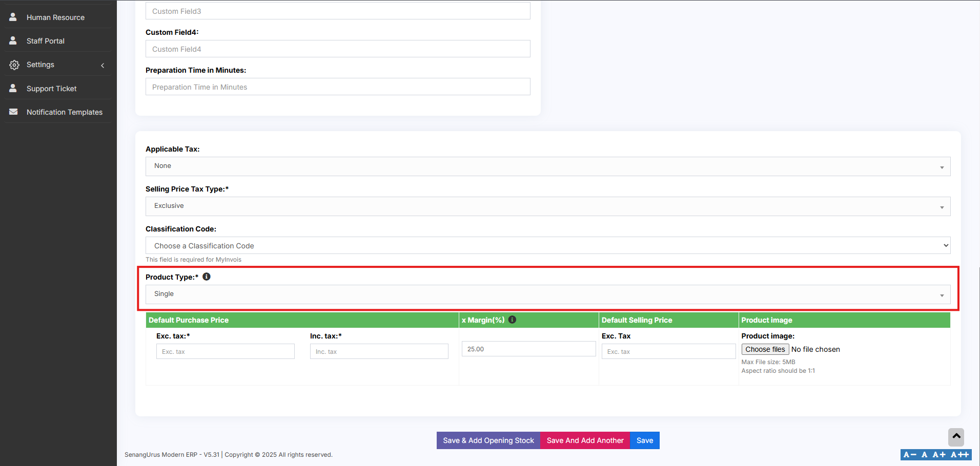Click the Support Ticket person icon
Viewport: 980px width, 466px height.
(x=13, y=88)
